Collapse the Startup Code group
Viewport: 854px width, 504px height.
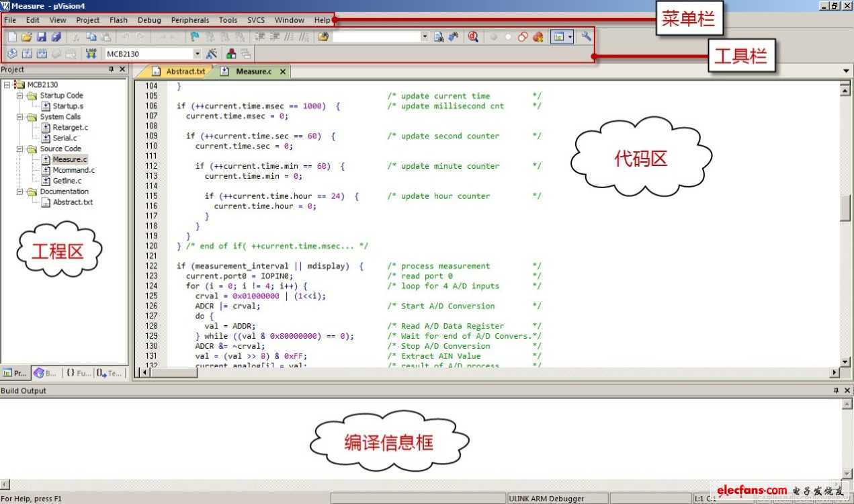(20, 95)
